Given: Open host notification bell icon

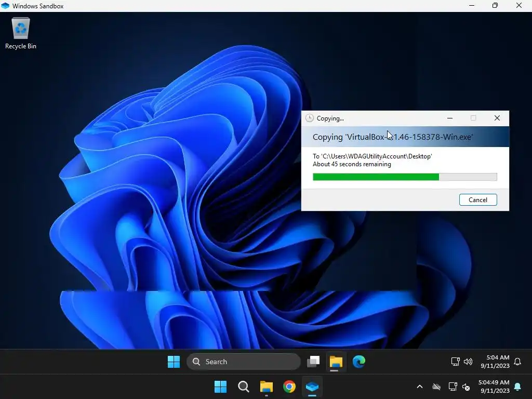Looking at the screenshot, I should [x=517, y=387].
